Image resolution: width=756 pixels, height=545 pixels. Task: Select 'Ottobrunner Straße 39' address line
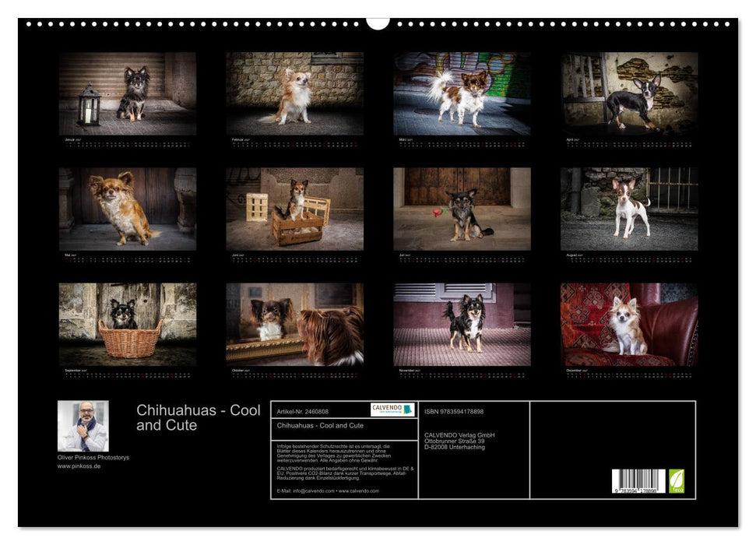454,441
